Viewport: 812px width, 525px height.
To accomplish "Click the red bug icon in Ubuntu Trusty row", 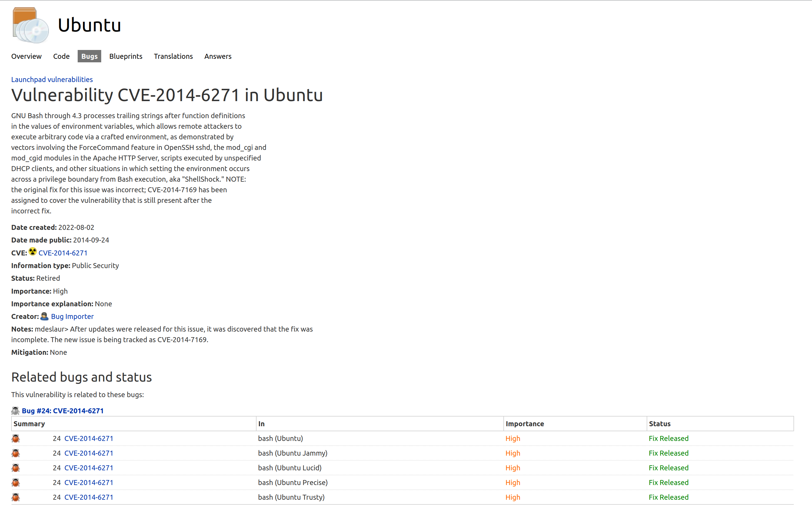I will (16, 497).
